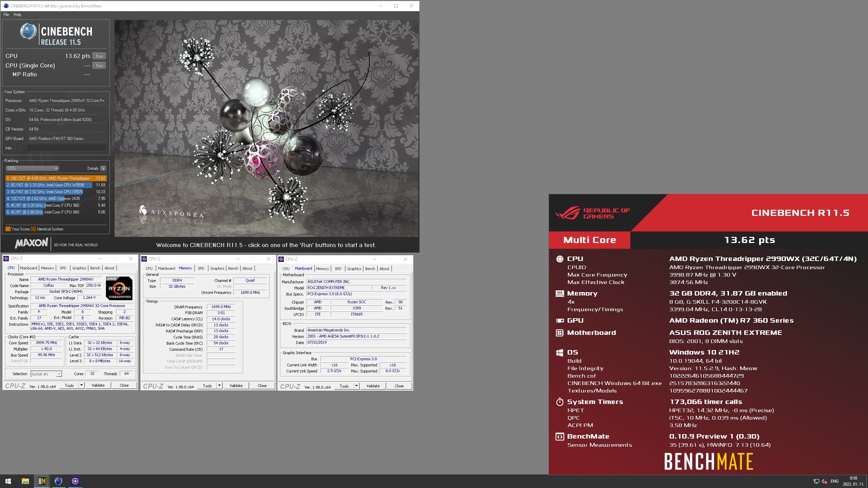The height and width of the screenshot is (488, 868).
Task: Click Validate in Mainboard CPU-Z window
Action: coord(373,386)
